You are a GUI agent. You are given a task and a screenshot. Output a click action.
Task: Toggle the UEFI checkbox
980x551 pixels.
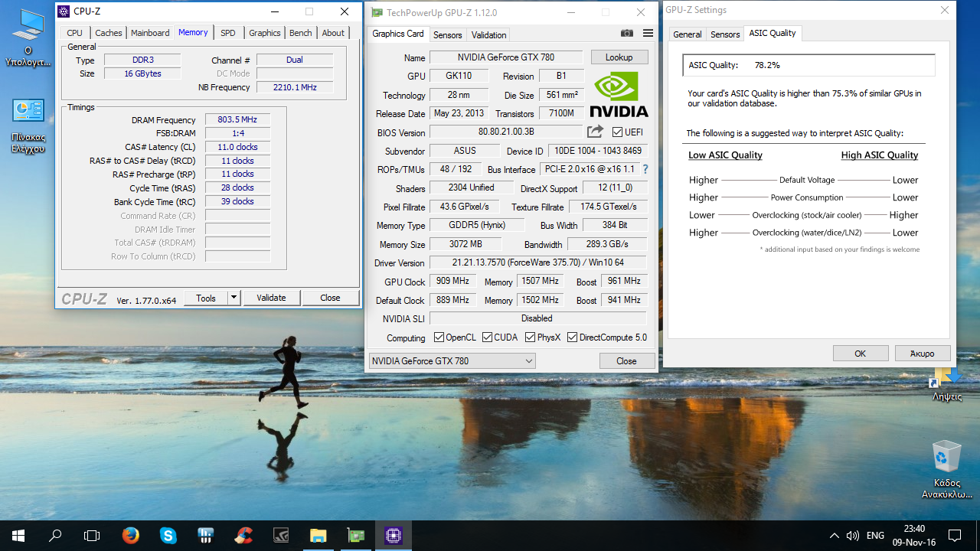pyautogui.click(x=617, y=132)
